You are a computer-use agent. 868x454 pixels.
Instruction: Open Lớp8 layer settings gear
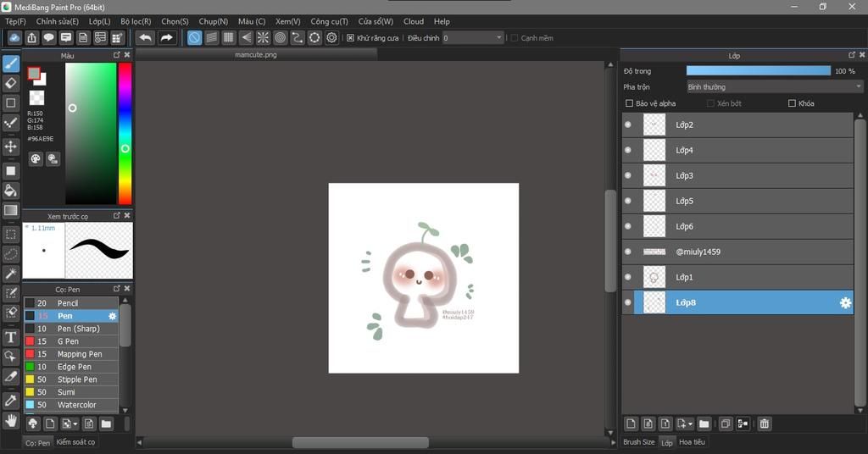click(845, 302)
